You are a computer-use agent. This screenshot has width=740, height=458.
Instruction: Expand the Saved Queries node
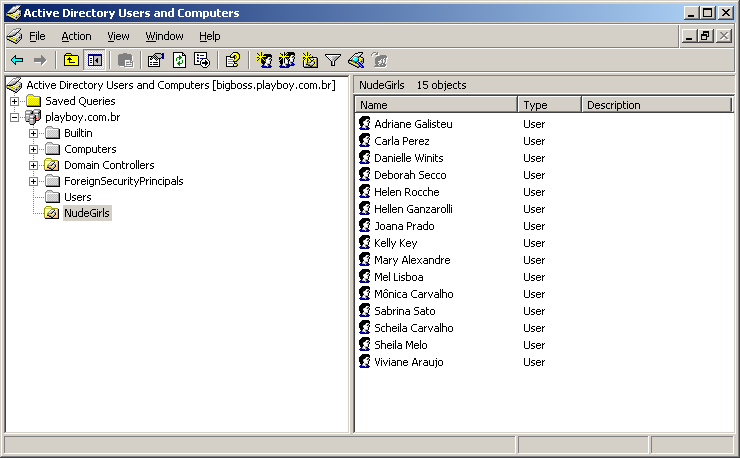15,101
